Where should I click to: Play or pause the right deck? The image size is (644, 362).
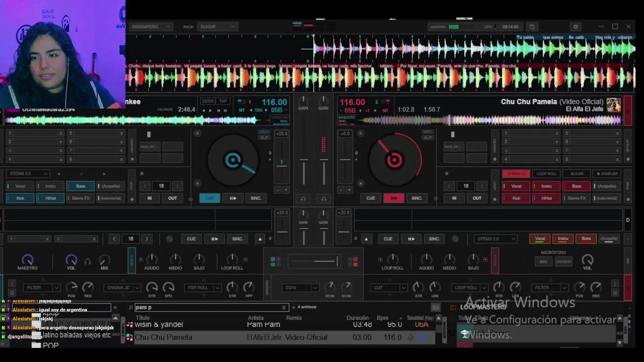point(393,198)
